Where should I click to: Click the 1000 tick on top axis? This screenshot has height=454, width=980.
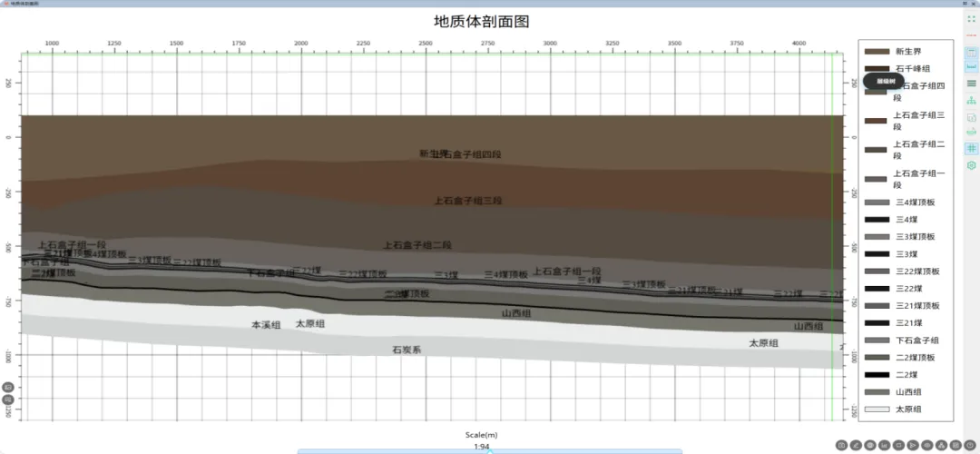[52, 44]
